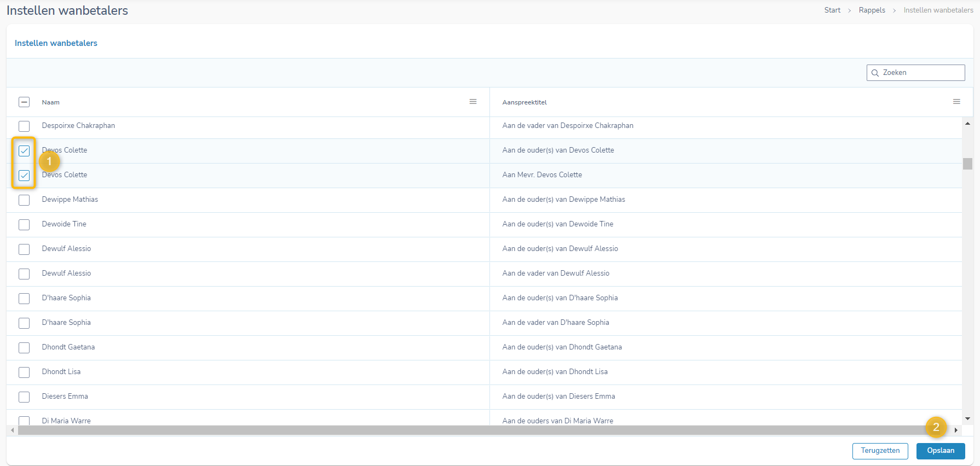
Task: Click the horizontal scrollbar track
Action: click(471, 430)
